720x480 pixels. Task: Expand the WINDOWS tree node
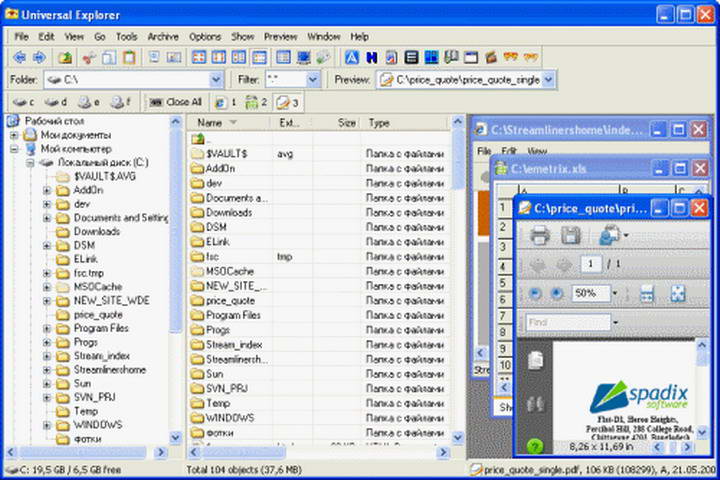point(47,425)
